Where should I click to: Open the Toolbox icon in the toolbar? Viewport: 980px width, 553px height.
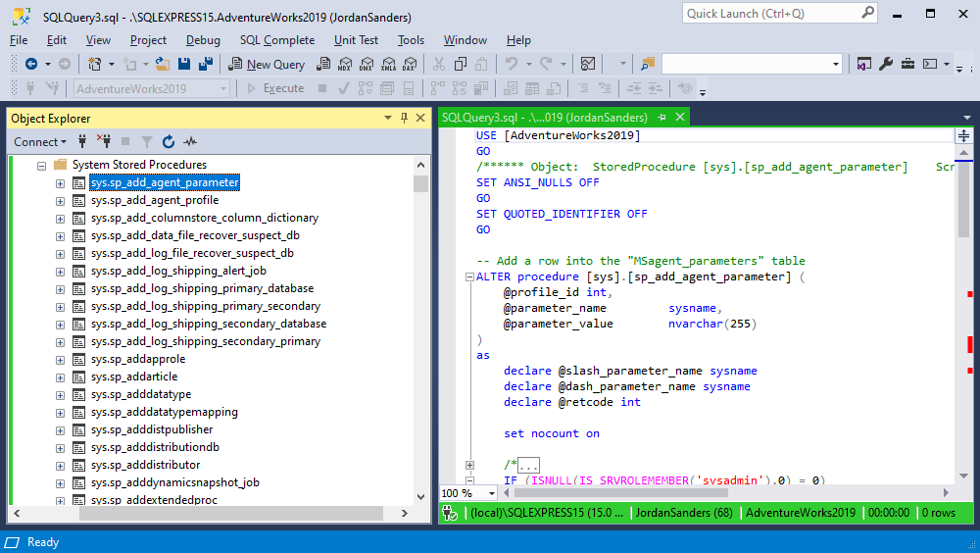point(907,64)
